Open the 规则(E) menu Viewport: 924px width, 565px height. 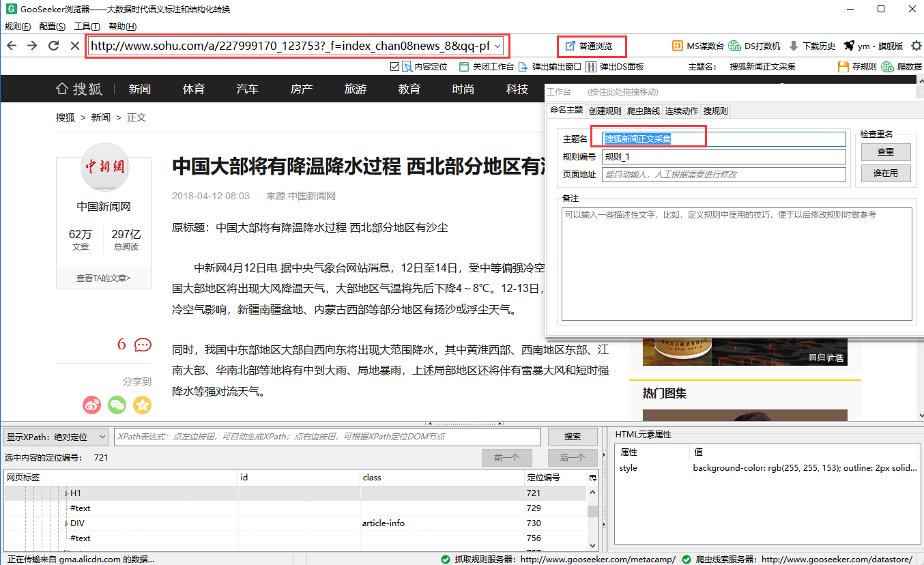[18, 27]
